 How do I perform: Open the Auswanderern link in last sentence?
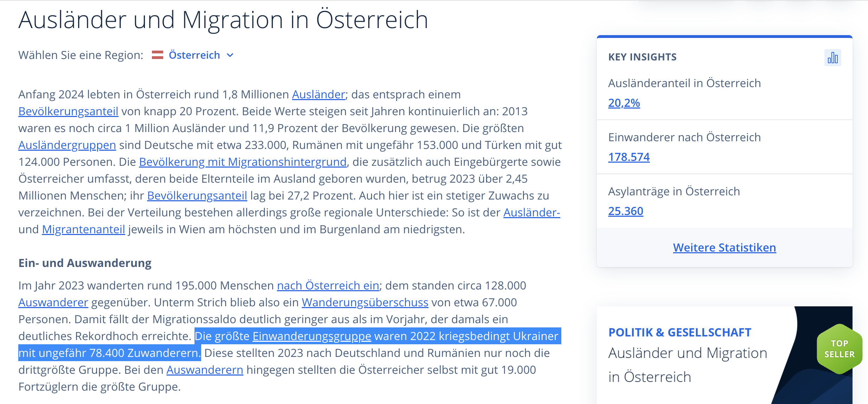(x=205, y=370)
